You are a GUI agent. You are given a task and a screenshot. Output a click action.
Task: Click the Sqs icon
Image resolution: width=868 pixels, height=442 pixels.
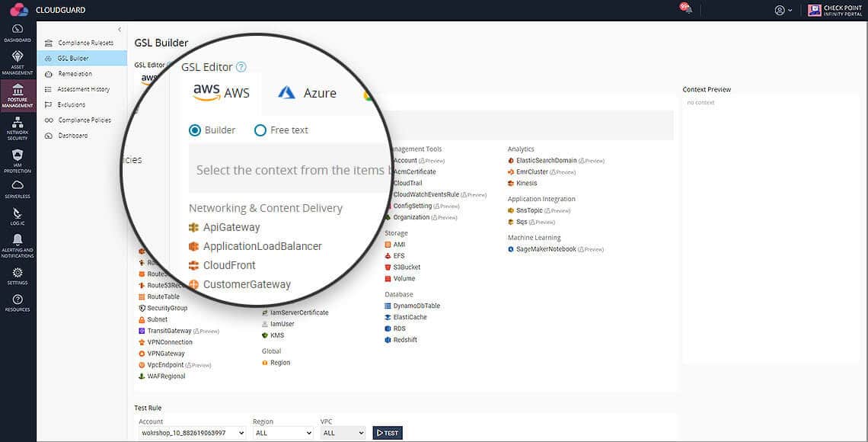[x=511, y=222]
